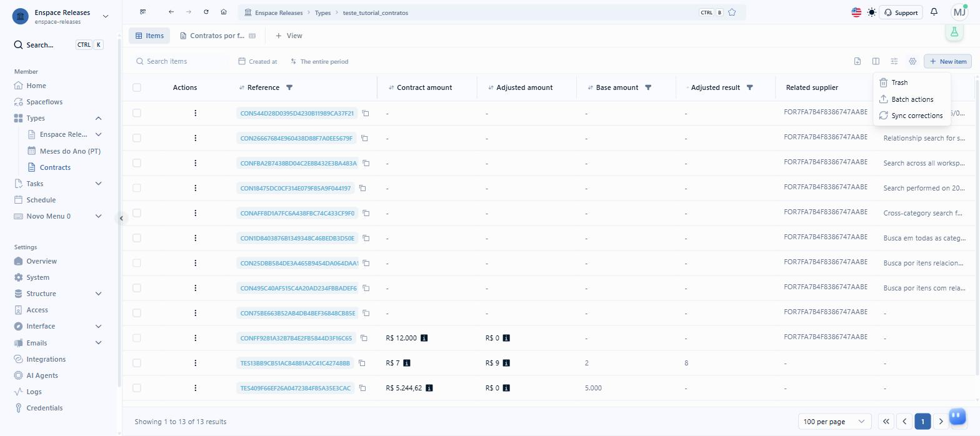The height and width of the screenshot is (436, 980).
Task: Toggle the sidebar menu icon in the top bar
Action: click(x=143, y=12)
